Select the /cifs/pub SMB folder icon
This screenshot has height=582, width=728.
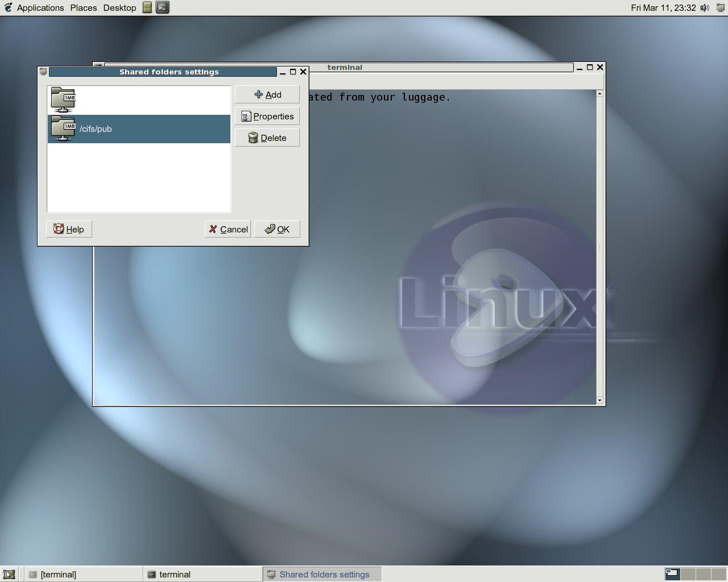tap(63, 128)
